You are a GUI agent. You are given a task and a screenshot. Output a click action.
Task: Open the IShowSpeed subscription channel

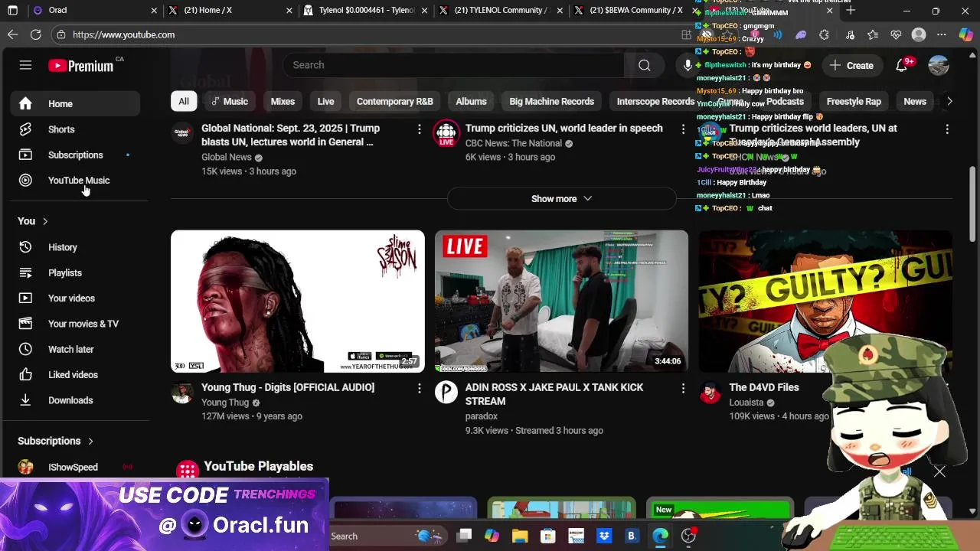75,467
